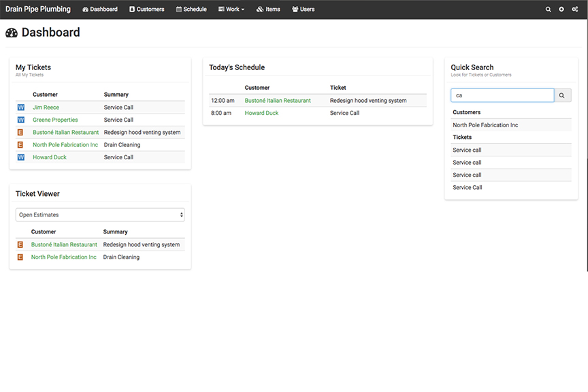Click the plus circle icon in navbar

pos(561,10)
